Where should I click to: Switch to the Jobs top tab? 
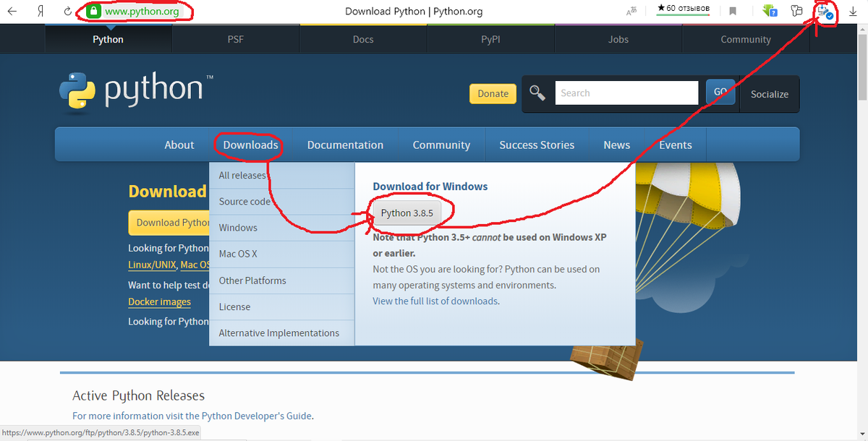[x=618, y=39]
